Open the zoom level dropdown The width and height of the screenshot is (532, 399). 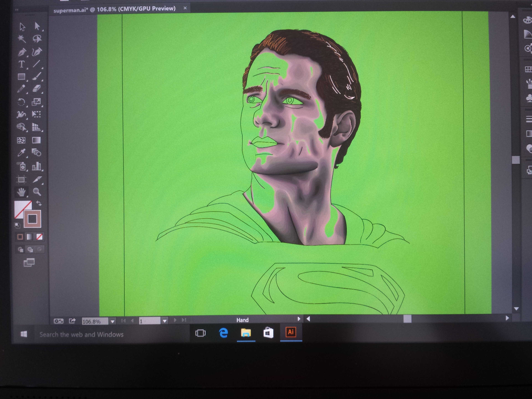coord(112,322)
